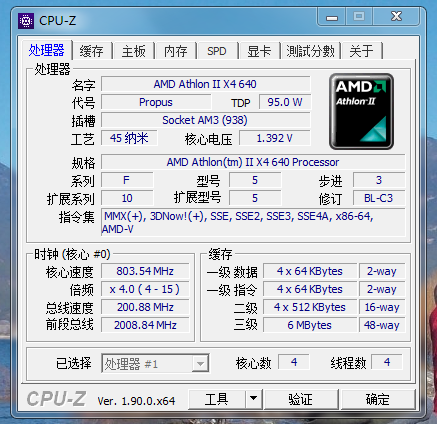Screen dimensions: 437x424
Task: Expand the 工具 dropdown arrow
Action: click(254, 399)
